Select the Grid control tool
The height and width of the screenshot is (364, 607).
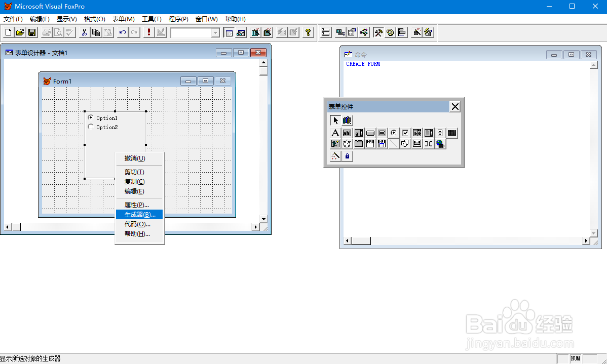(x=451, y=133)
